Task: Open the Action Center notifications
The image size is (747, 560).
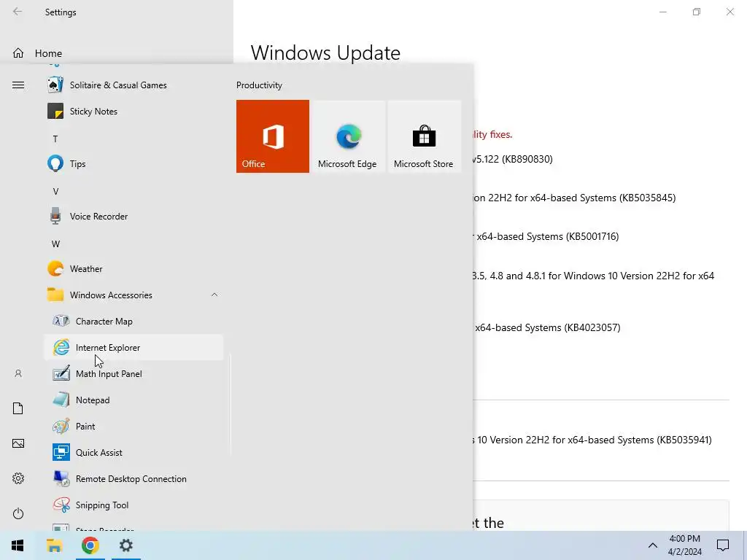Action: (x=723, y=545)
